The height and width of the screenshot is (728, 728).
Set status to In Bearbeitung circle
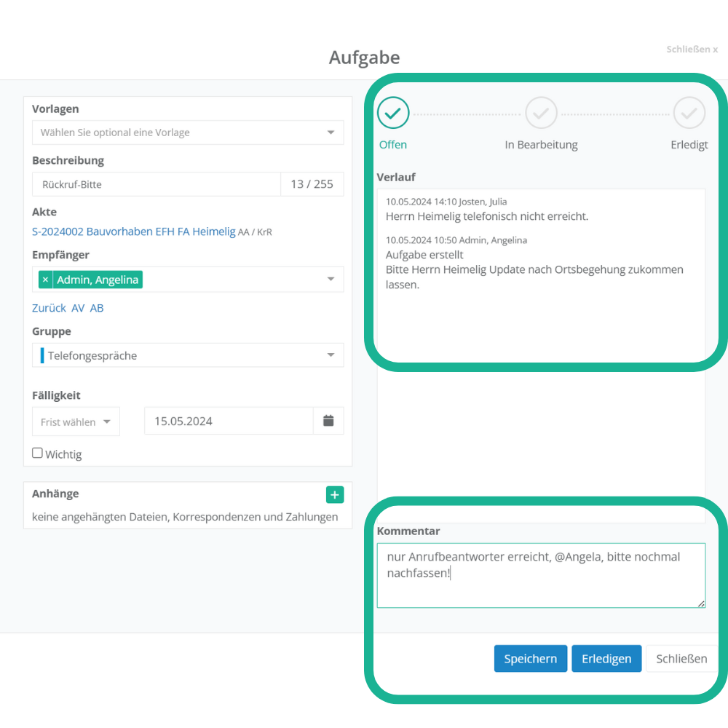tap(541, 113)
